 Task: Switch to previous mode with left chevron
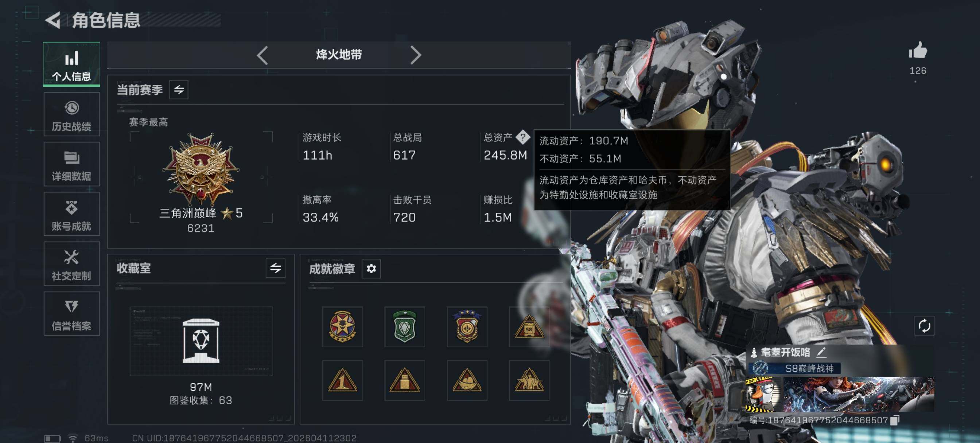tap(262, 55)
